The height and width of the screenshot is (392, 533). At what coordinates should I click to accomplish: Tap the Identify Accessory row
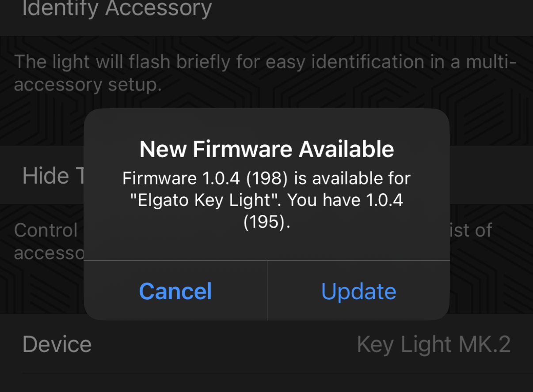[117, 9]
